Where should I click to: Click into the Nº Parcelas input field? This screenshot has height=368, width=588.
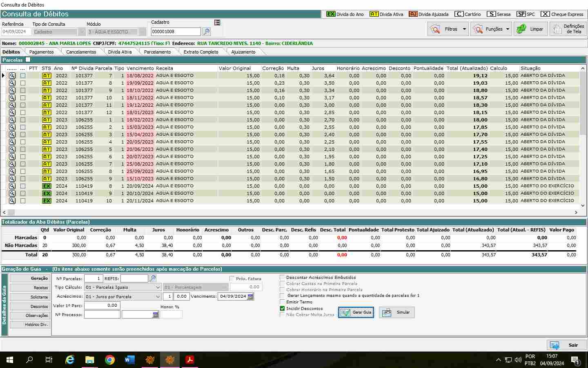94,278
